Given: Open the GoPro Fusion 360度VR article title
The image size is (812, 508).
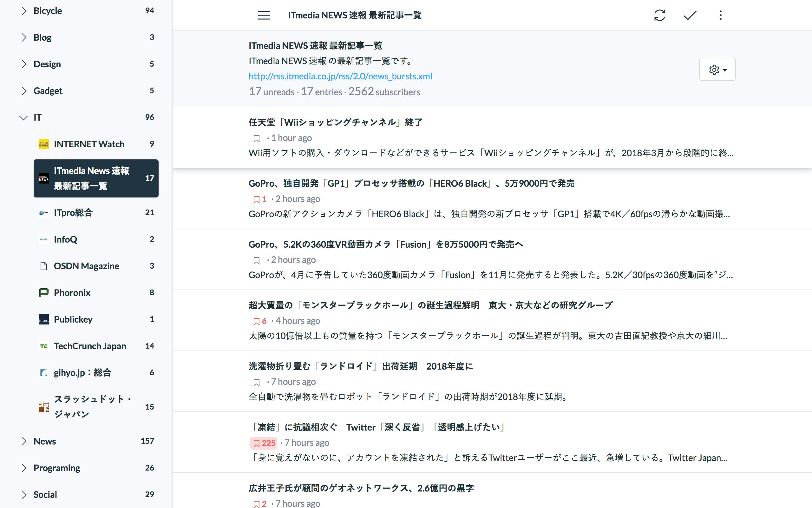Looking at the screenshot, I should (x=386, y=244).
